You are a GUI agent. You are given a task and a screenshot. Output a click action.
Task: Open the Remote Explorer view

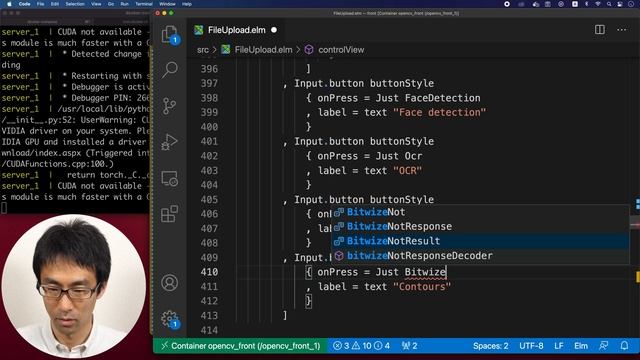(170, 178)
